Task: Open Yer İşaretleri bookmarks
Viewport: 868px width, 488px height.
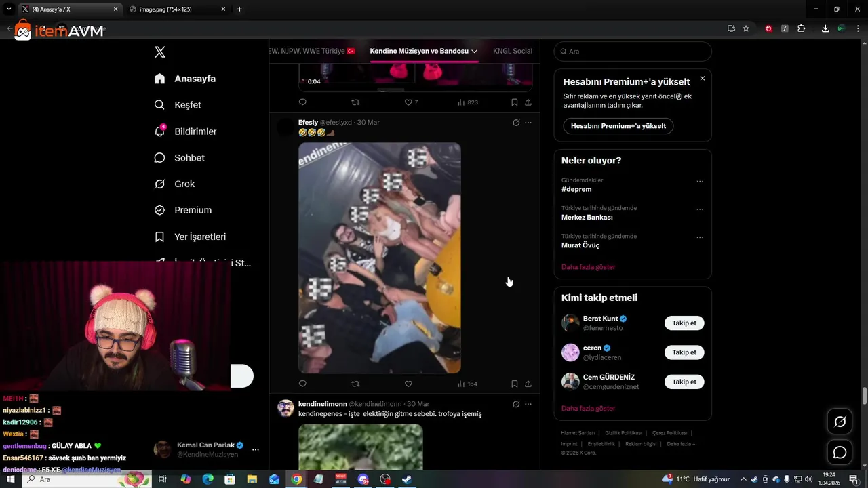Action: [x=190, y=237]
